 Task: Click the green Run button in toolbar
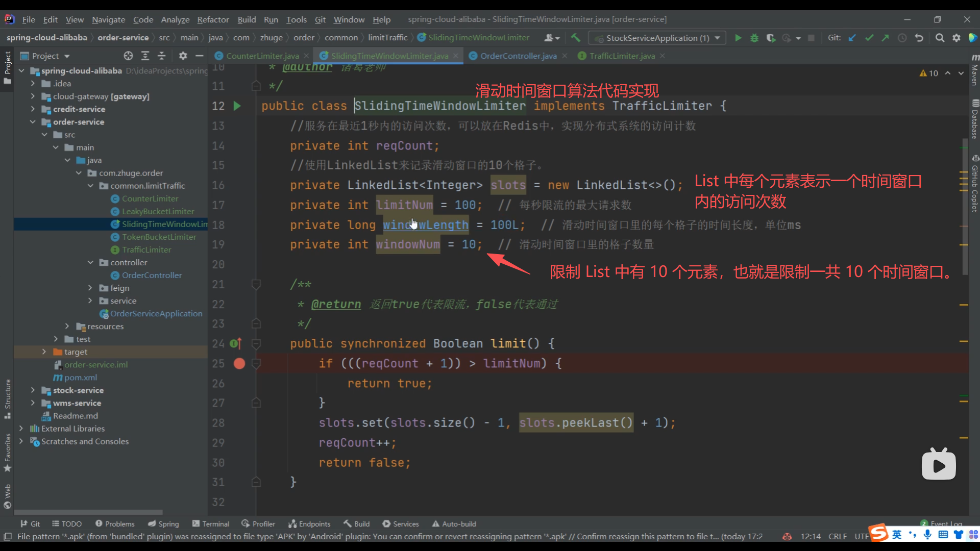(x=738, y=38)
